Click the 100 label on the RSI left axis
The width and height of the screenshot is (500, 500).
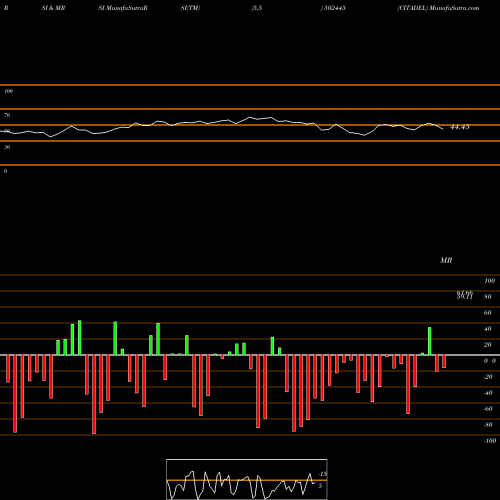8,91
